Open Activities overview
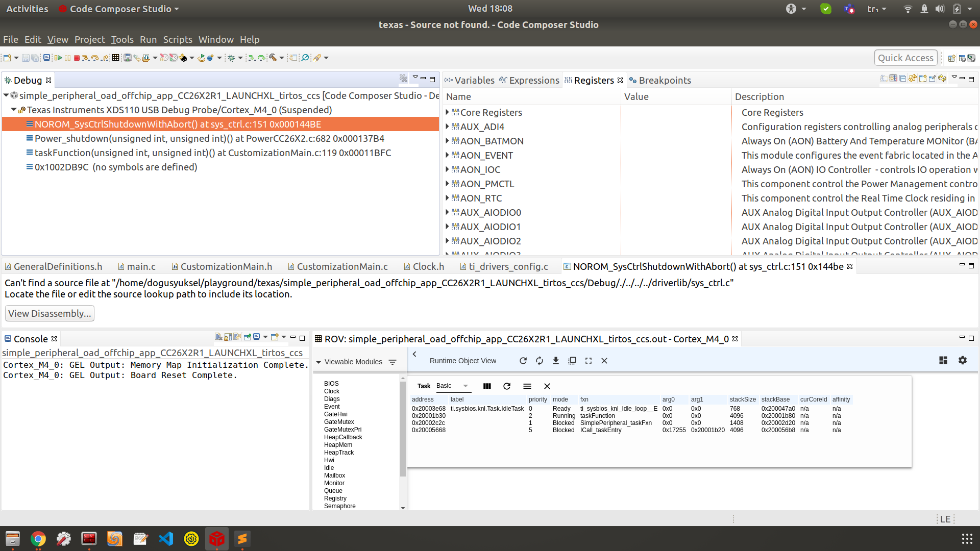 point(27,9)
